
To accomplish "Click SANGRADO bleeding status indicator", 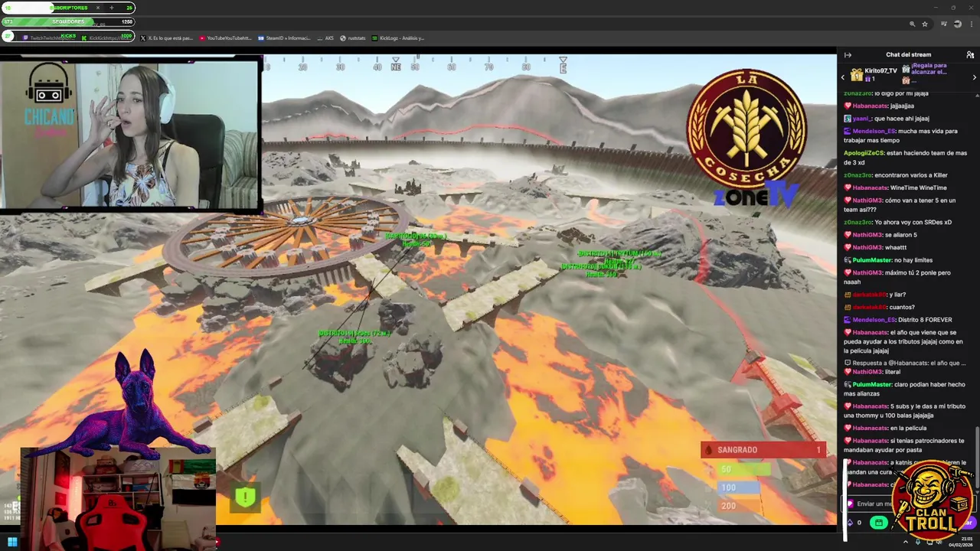I will pyautogui.click(x=763, y=450).
